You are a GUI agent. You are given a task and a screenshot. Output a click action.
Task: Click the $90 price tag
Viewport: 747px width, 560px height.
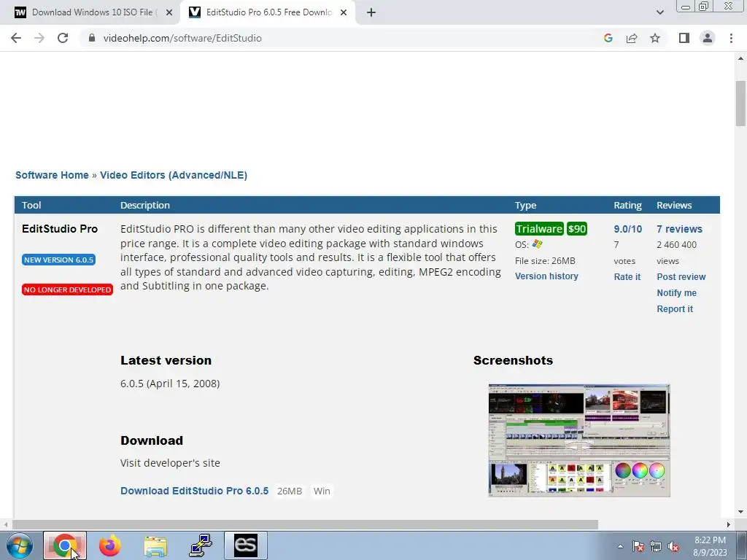[x=576, y=229]
